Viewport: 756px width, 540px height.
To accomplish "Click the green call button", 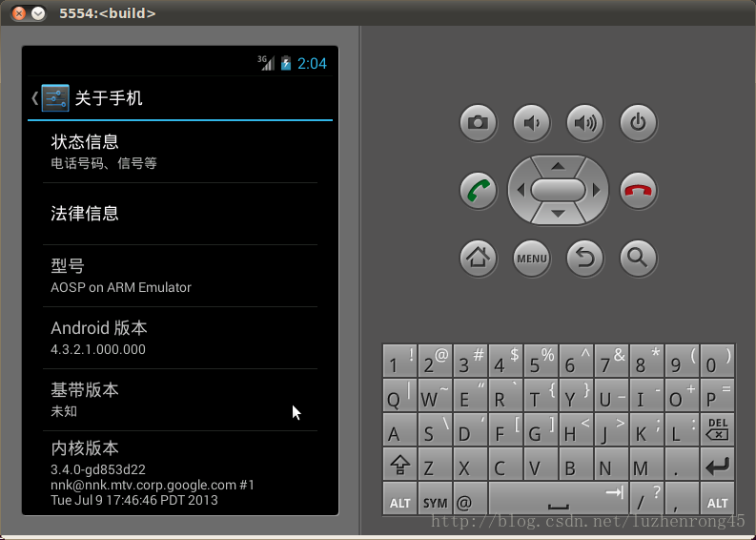I will [x=478, y=190].
